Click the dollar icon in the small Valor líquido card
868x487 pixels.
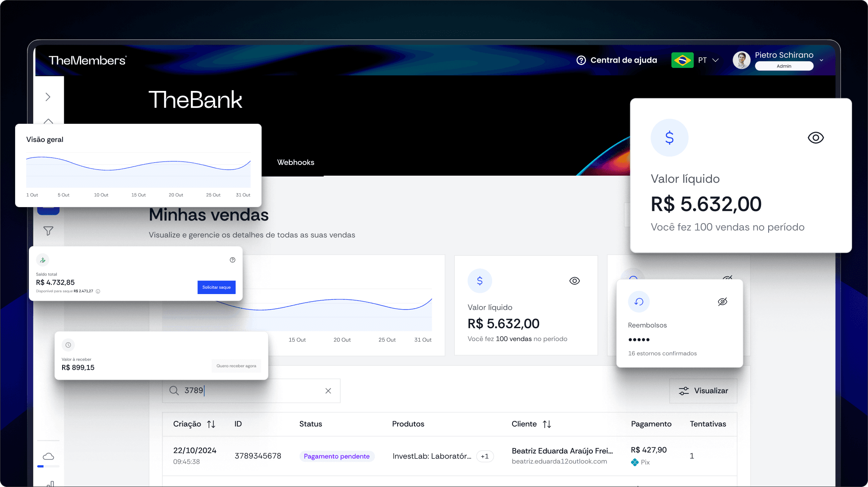pos(480,281)
